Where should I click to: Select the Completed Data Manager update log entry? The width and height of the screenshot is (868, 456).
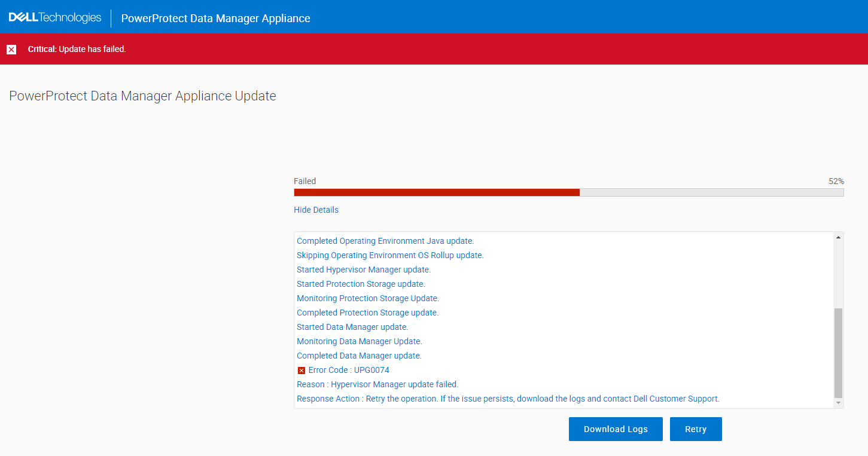coord(359,356)
